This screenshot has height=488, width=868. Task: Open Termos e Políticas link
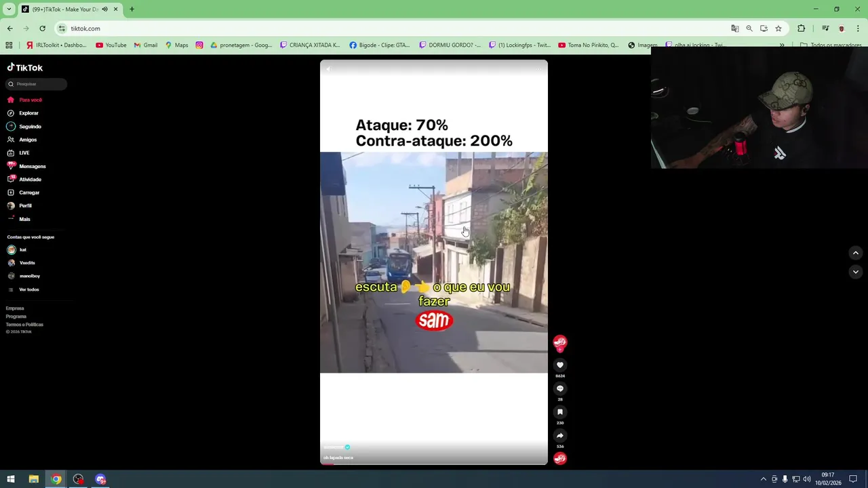pyautogui.click(x=24, y=325)
